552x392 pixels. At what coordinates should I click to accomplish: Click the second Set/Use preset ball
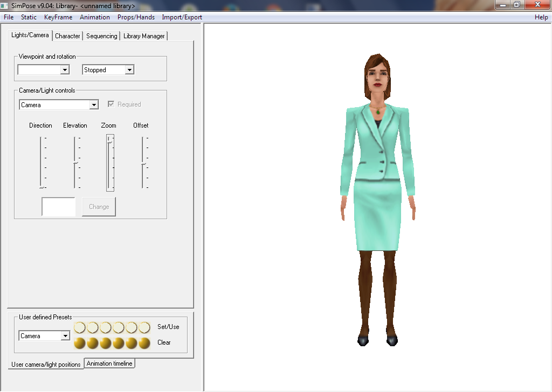[x=93, y=327]
